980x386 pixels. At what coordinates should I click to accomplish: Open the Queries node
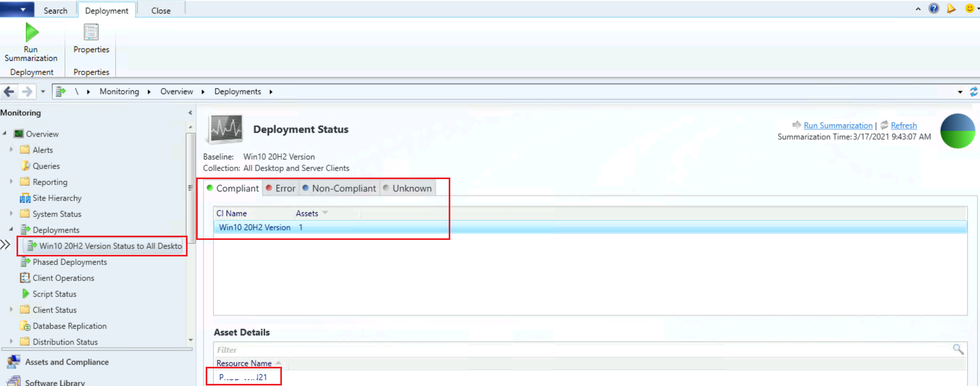click(46, 166)
